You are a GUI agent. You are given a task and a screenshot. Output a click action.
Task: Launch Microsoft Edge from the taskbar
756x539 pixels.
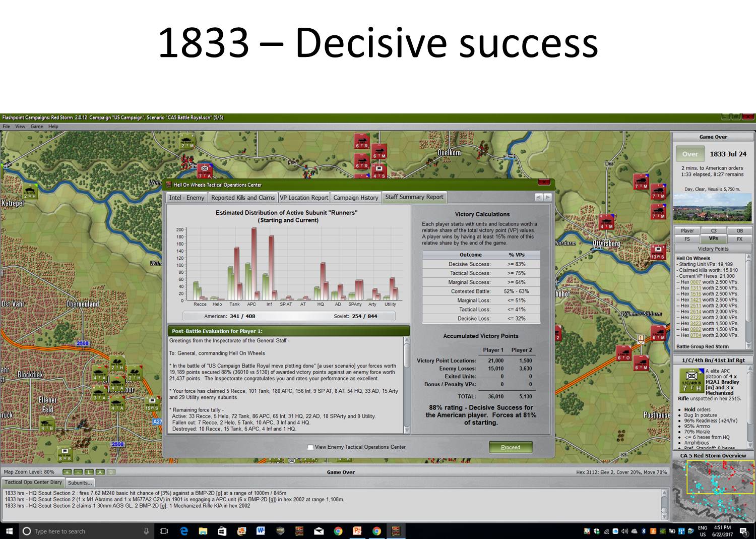tap(184, 531)
